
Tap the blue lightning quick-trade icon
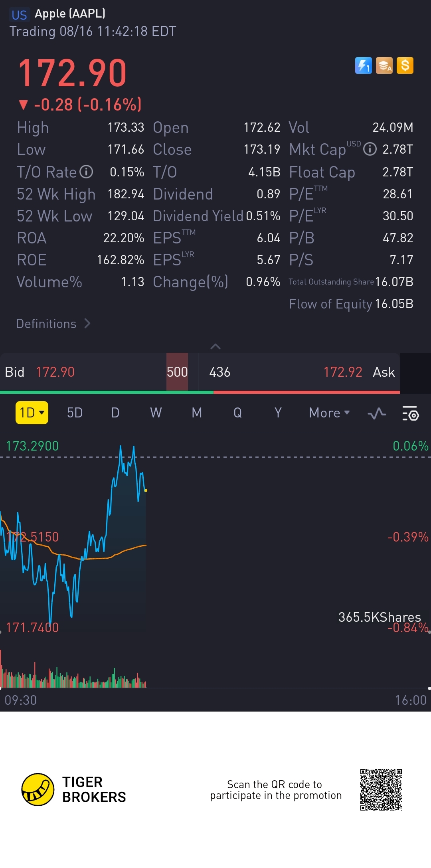pos(363,65)
